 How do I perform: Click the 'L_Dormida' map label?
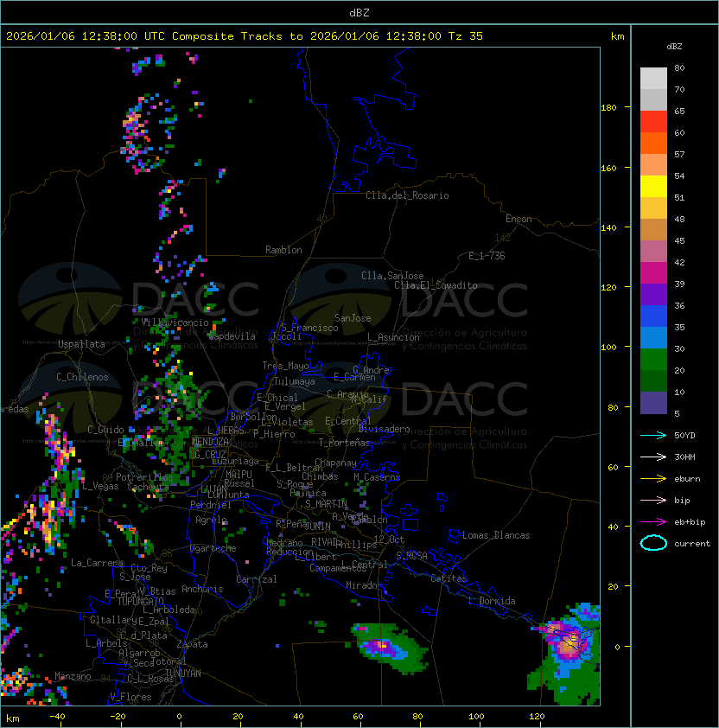pyautogui.click(x=492, y=601)
